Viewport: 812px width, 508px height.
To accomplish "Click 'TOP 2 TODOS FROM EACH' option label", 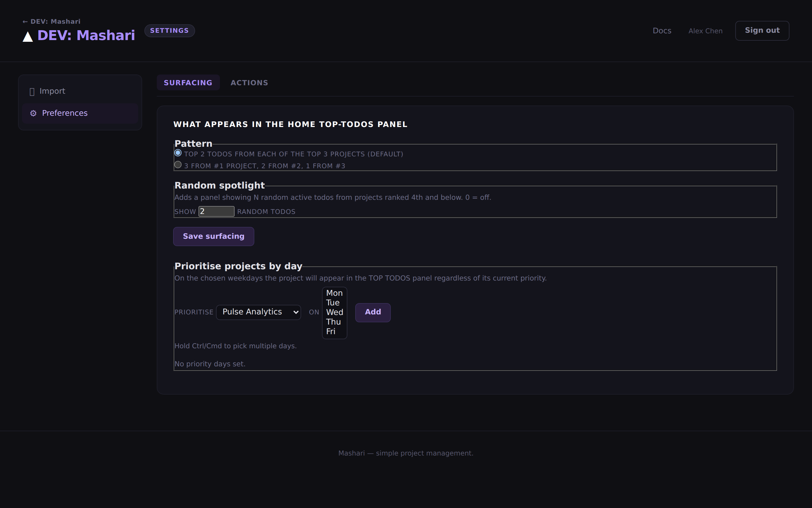I will (x=294, y=154).
